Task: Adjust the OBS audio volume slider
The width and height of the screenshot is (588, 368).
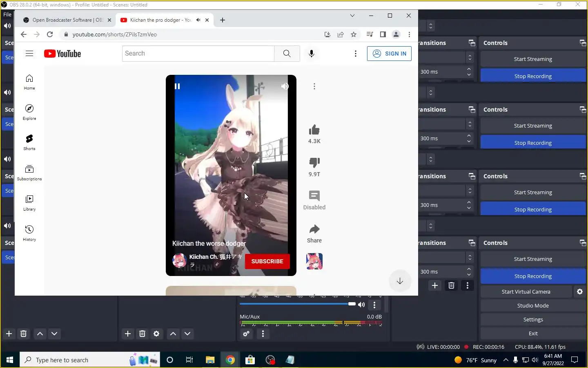Action: coord(297,304)
